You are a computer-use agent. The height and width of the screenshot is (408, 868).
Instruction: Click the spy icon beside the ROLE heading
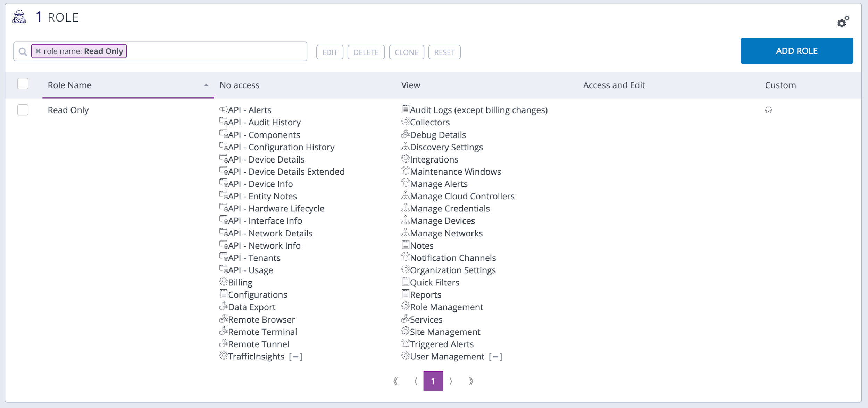(x=19, y=17)
